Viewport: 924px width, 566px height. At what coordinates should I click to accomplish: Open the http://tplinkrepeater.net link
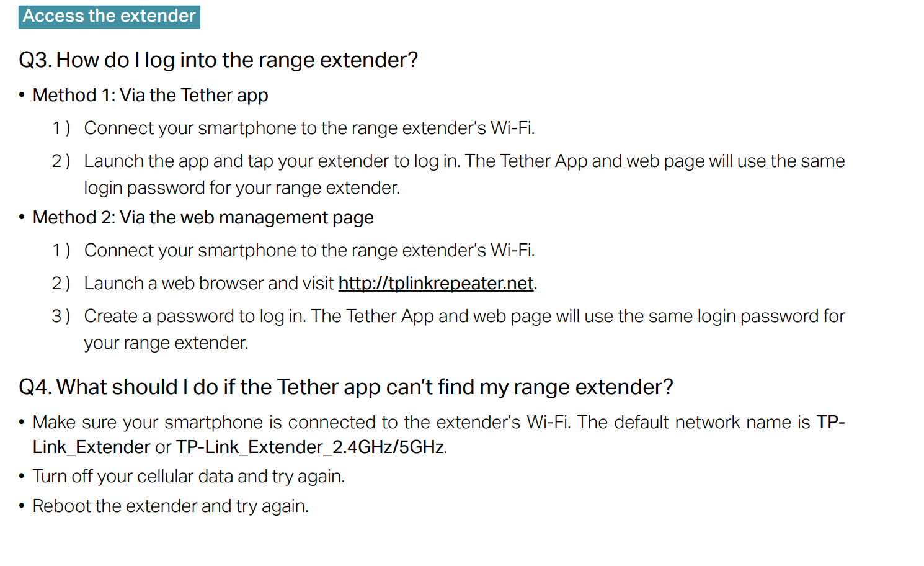[436, 283]
